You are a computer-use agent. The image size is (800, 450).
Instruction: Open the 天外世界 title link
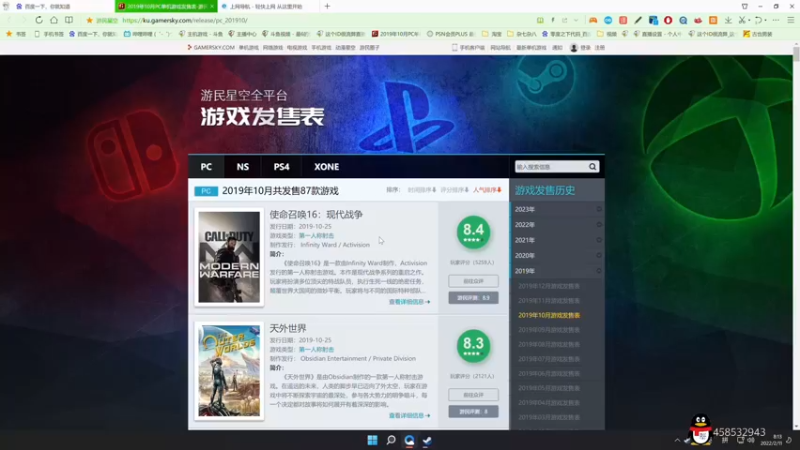[288, 328]
